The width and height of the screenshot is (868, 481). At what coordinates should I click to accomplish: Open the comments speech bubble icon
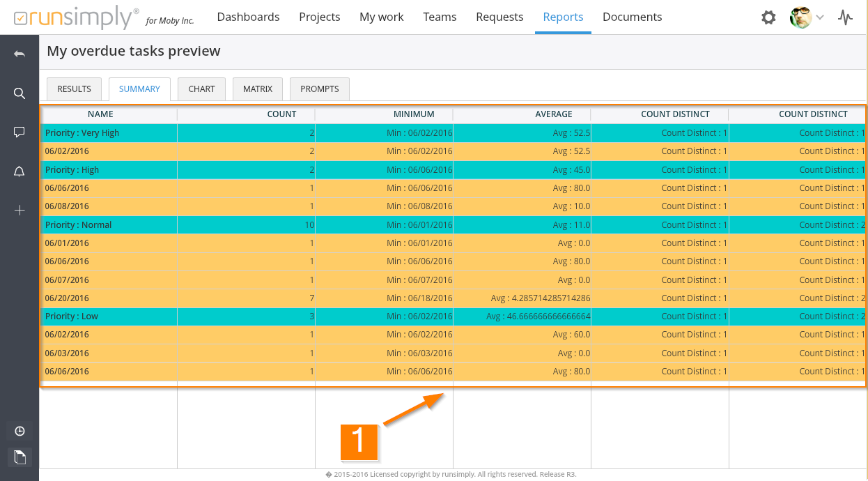[x=20, y=132]
